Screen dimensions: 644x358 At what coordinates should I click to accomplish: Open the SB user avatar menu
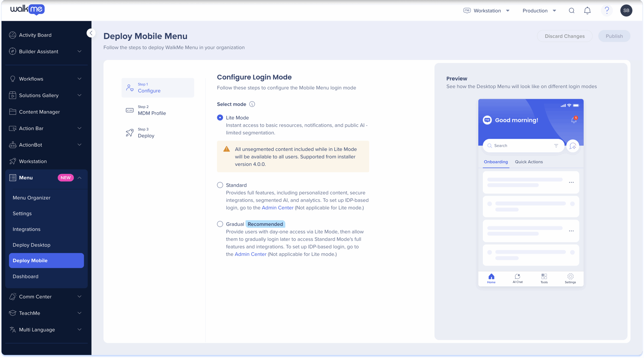pos(626,11)
